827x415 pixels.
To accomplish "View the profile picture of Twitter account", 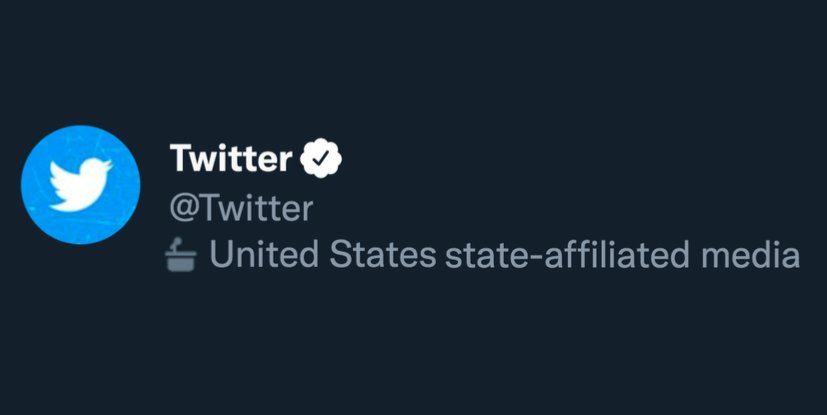I will (80, 184).
